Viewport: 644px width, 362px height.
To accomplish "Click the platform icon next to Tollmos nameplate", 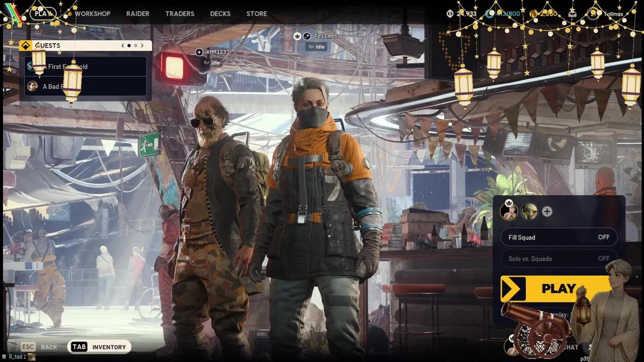I will coord(307,36).
